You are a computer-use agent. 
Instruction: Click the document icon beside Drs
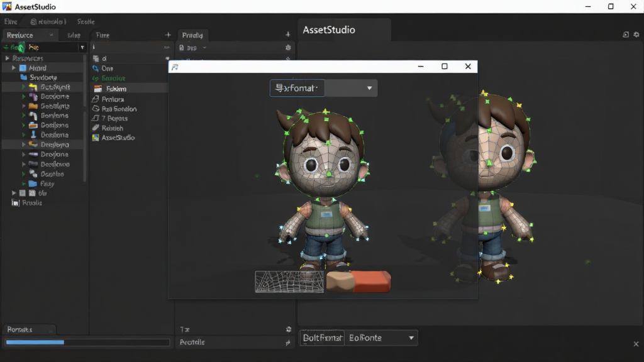click(x=182, y=48)
